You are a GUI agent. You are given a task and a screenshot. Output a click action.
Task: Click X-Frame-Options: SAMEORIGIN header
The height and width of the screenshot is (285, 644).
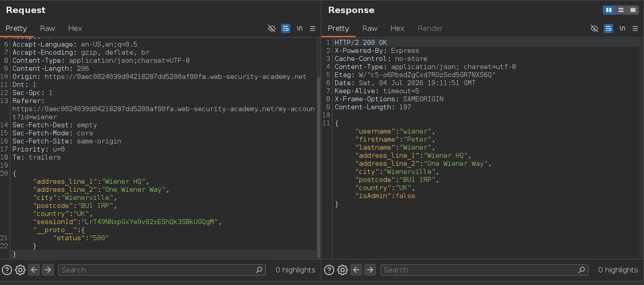(389, 99)
